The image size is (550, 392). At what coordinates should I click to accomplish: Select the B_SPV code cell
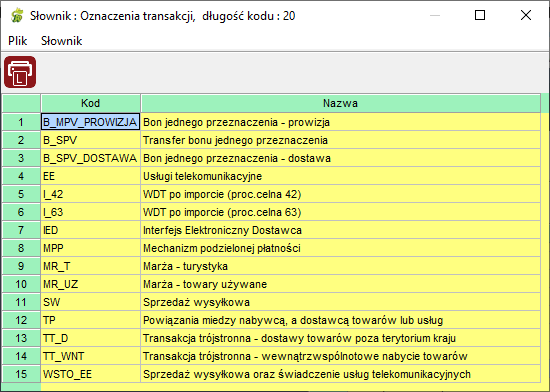(90, 140)
